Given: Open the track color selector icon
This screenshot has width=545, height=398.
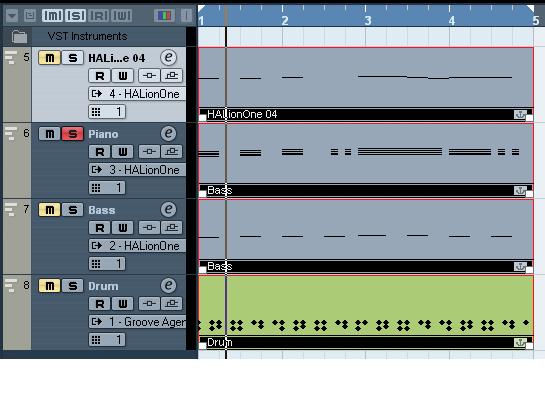Looking at the screenshot, I should tap(164, 15).
